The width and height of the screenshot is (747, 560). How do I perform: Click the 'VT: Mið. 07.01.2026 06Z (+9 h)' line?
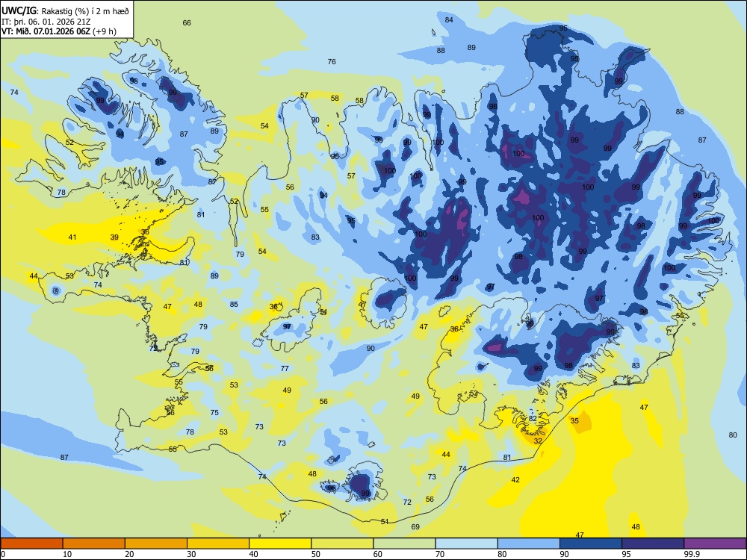pos(58,31)
